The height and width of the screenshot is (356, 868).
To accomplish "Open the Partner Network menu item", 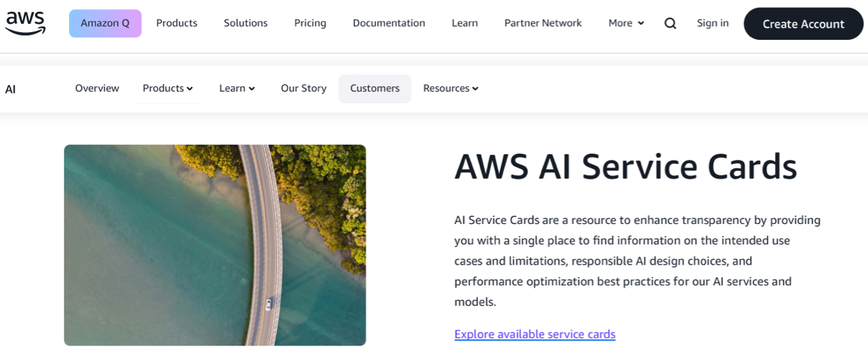I will (x=543, y=23).
